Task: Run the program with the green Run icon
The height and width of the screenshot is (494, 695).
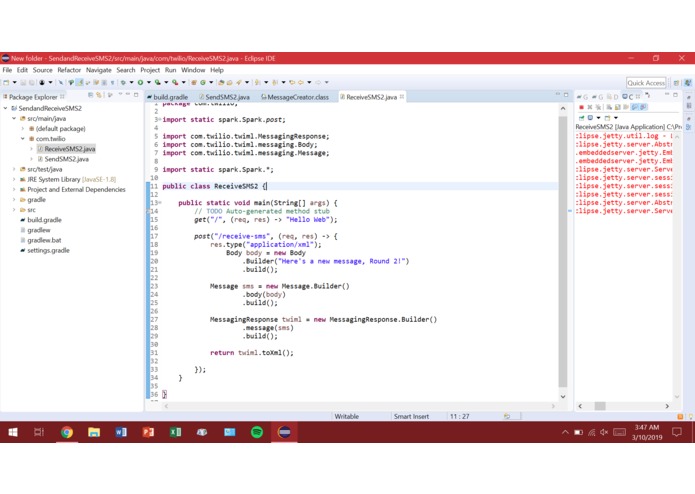Action: (x=140, y=82)
